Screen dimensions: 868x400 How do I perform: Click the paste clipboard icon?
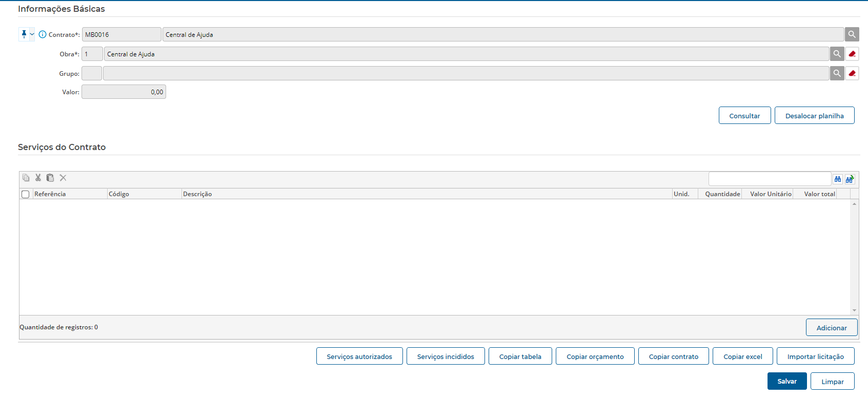point(50,178)
